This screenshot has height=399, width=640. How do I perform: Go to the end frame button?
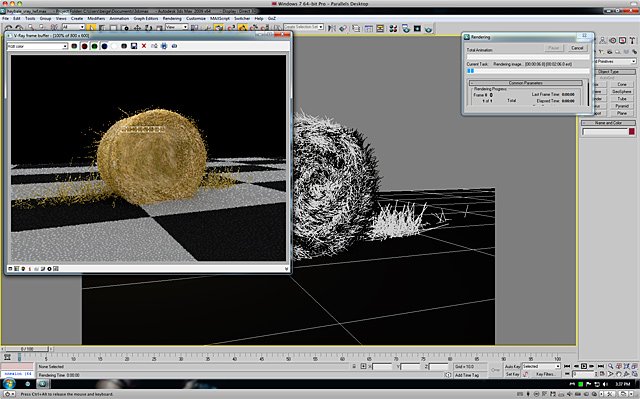point(601,366)
